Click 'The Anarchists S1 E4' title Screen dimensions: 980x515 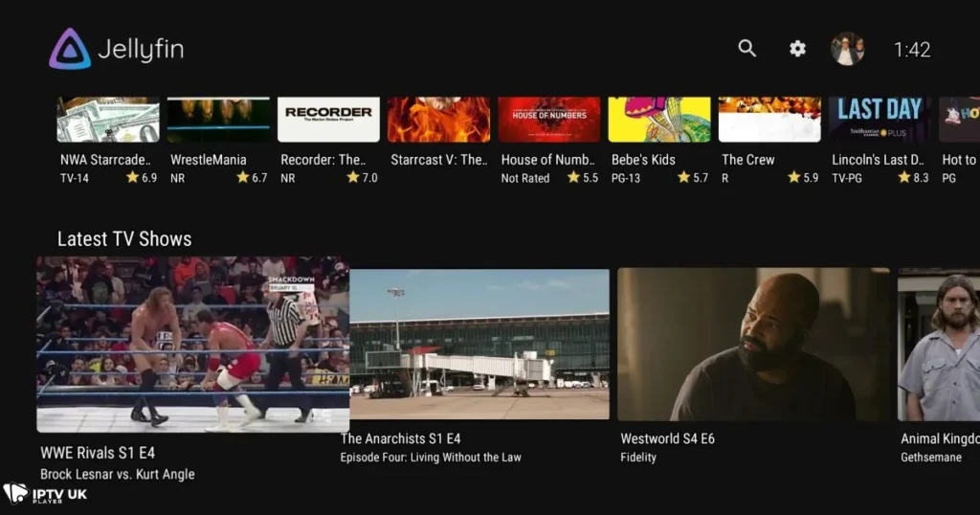[x=401, y=438]
